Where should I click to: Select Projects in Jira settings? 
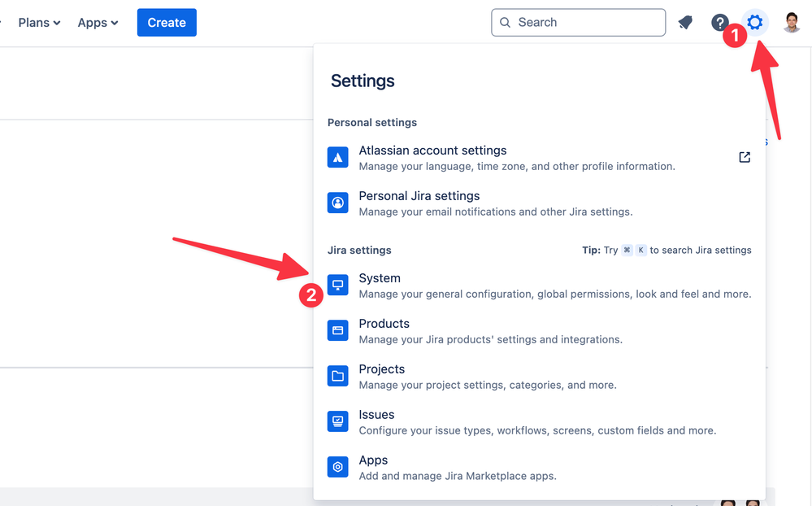tap(539, 377)
